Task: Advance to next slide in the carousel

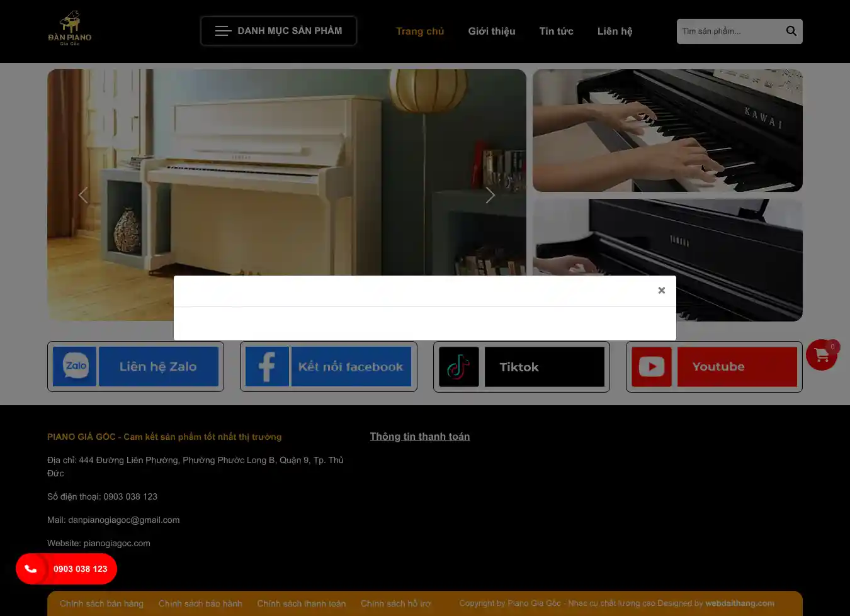Action: point(490,195)
